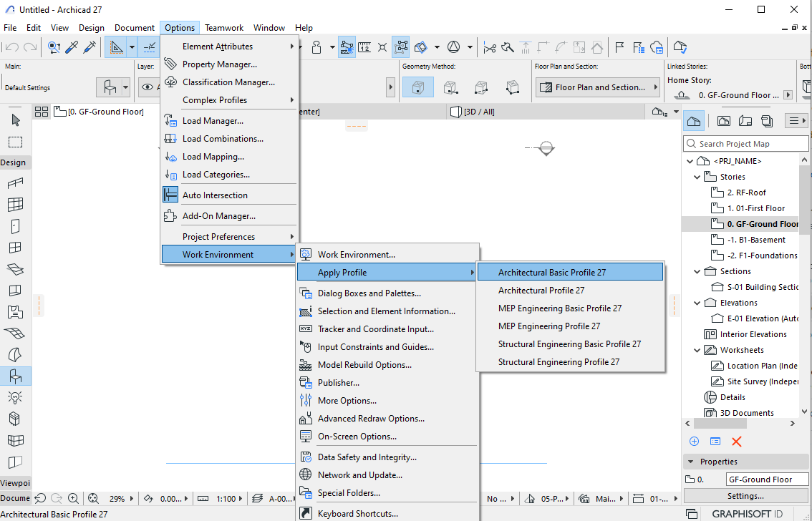
Task: Open the Layout Book icon
Action: click(x=745, y=121)
